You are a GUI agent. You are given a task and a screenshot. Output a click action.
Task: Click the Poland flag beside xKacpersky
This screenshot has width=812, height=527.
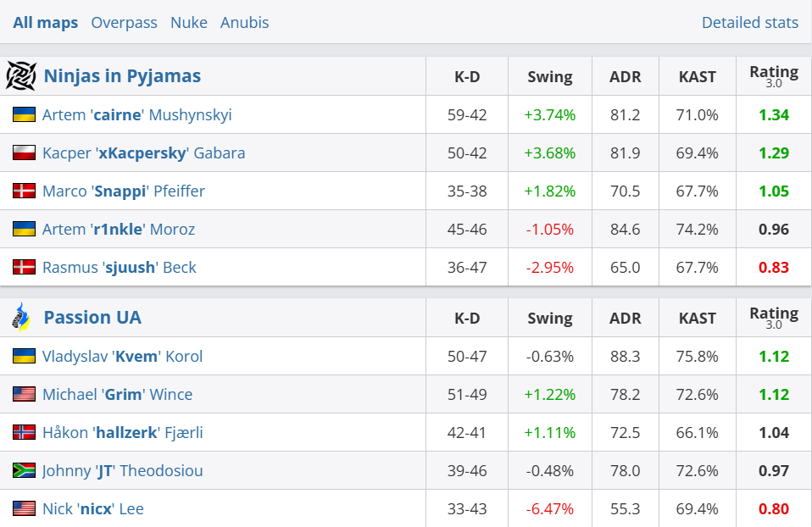tap(24, 153)
